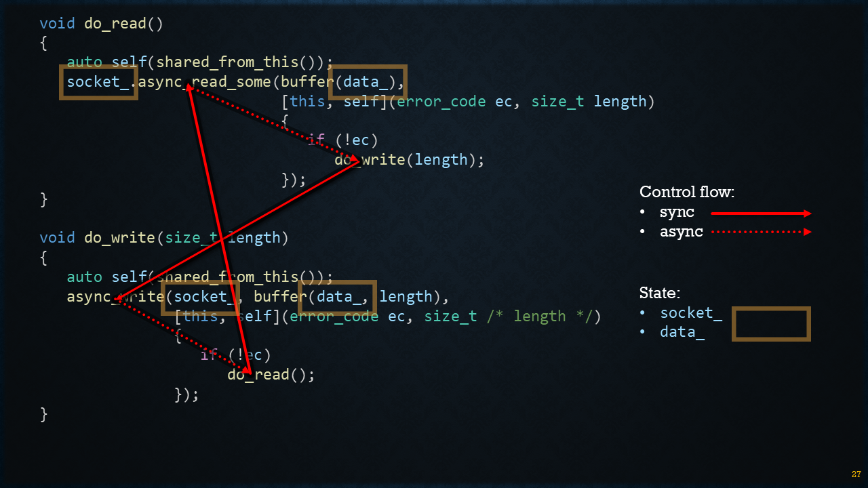
Task: Click the solid red sync arrow legend
Action: 759,213
